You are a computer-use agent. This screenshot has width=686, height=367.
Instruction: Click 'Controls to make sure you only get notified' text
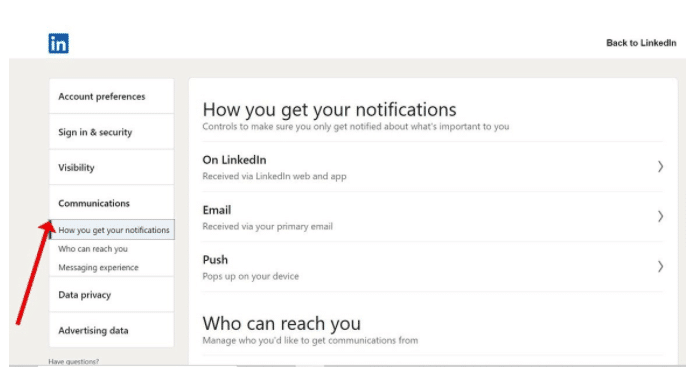coord(356,126)
